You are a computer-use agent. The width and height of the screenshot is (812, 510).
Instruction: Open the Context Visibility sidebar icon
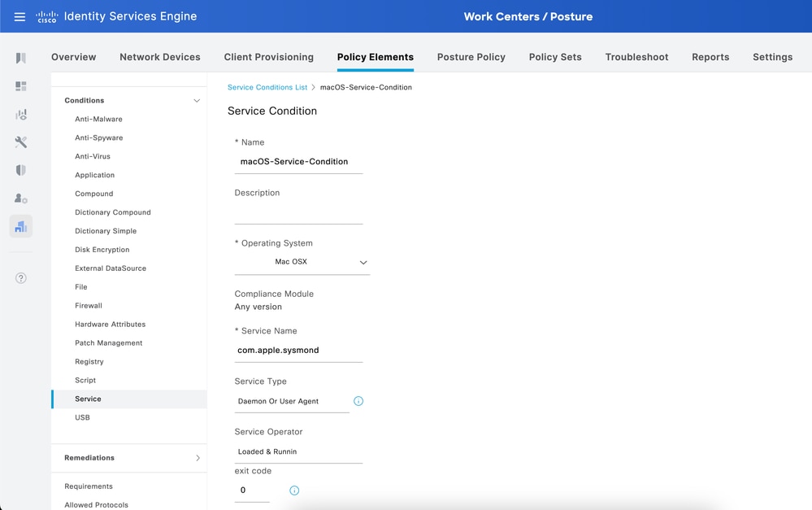click(20, 114)
